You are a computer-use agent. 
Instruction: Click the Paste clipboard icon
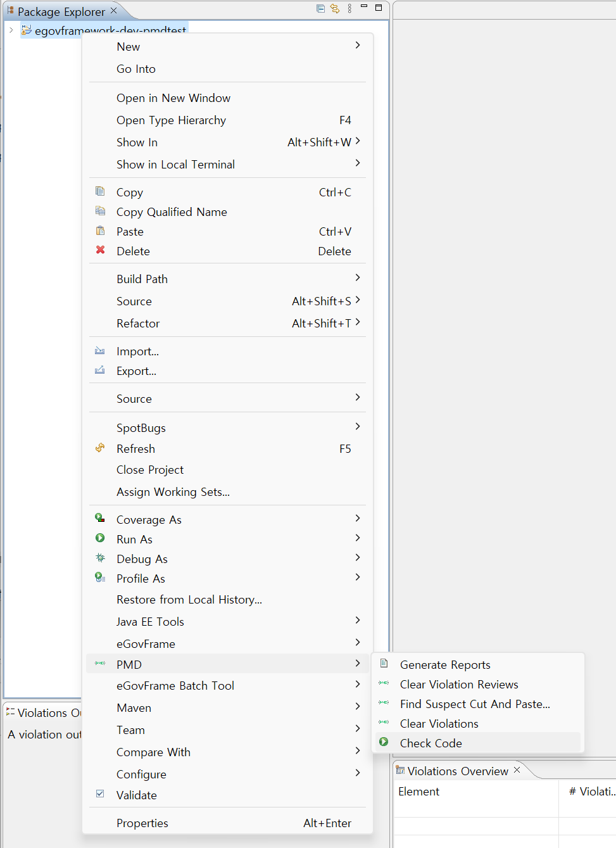click(100, 231)
